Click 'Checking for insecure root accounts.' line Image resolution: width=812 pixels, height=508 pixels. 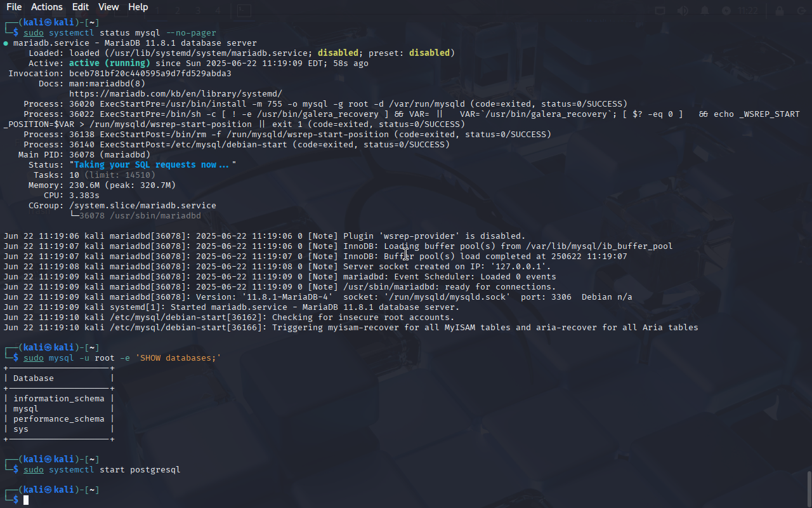click(229, 317)
